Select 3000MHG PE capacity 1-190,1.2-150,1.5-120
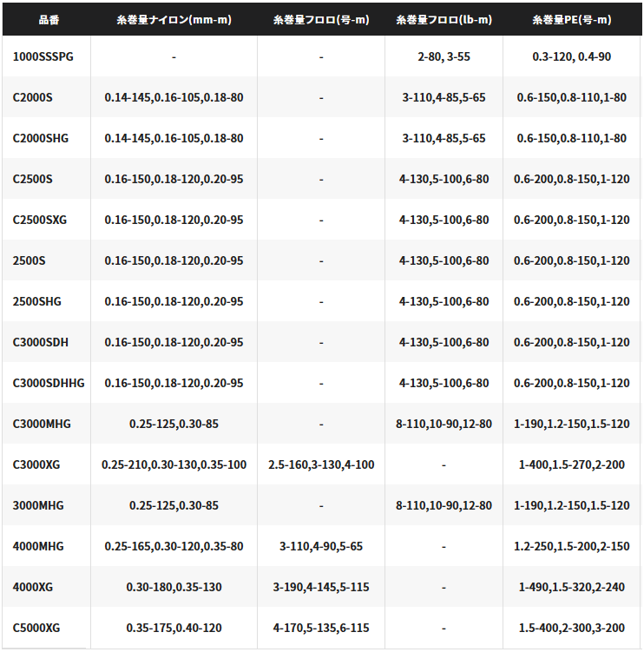 coord(572,505)
